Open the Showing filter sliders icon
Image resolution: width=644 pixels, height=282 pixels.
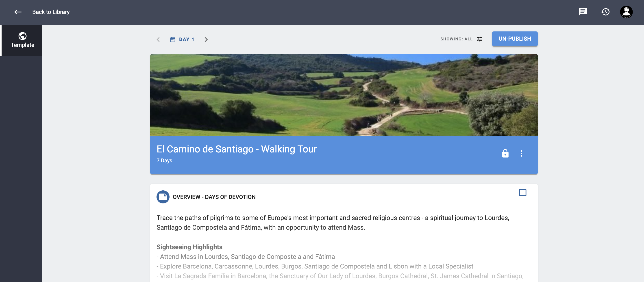point(479,39)
